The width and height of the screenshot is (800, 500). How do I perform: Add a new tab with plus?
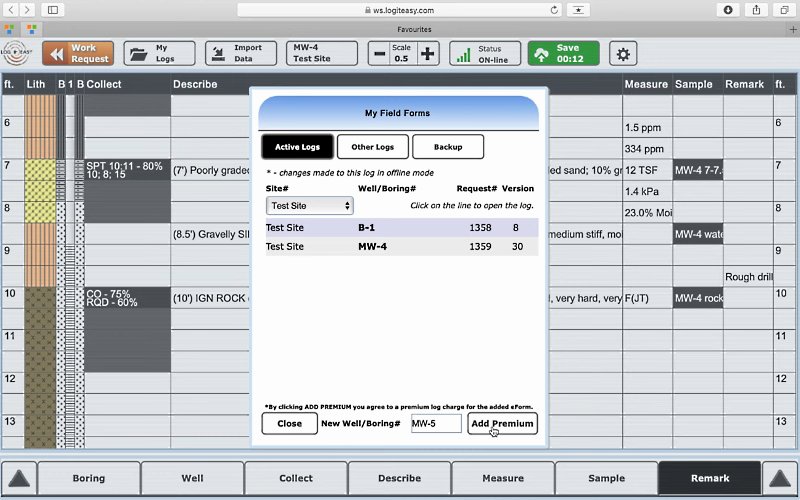[793, 30]
